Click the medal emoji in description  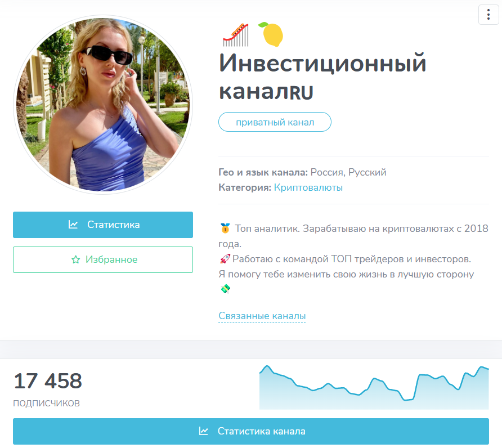(225, 229)
